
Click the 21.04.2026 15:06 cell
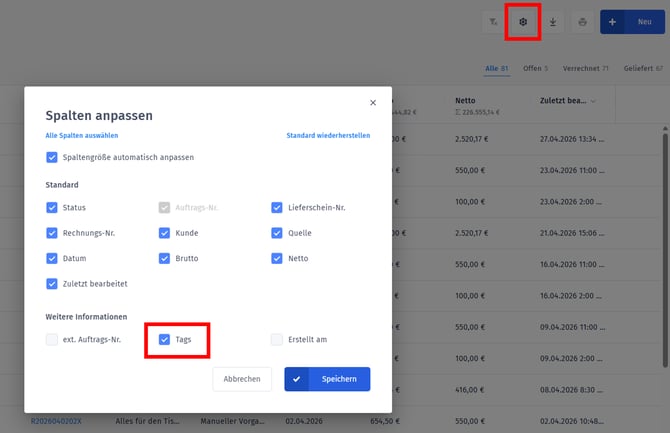click(572, 233)
